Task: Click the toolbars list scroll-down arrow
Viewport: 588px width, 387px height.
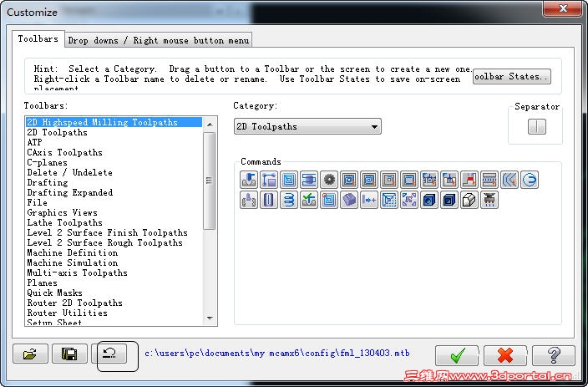Action: tap(210, 318)
